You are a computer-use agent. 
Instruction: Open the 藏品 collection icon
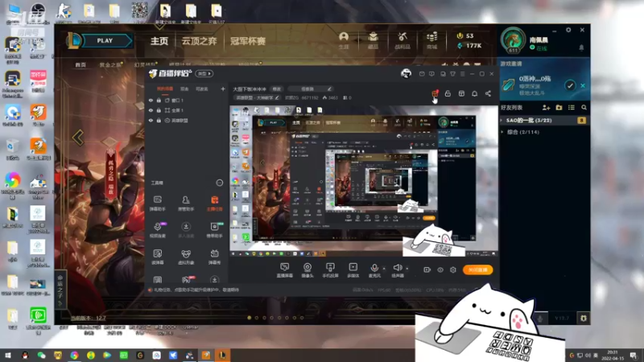[x=373, y=41]
